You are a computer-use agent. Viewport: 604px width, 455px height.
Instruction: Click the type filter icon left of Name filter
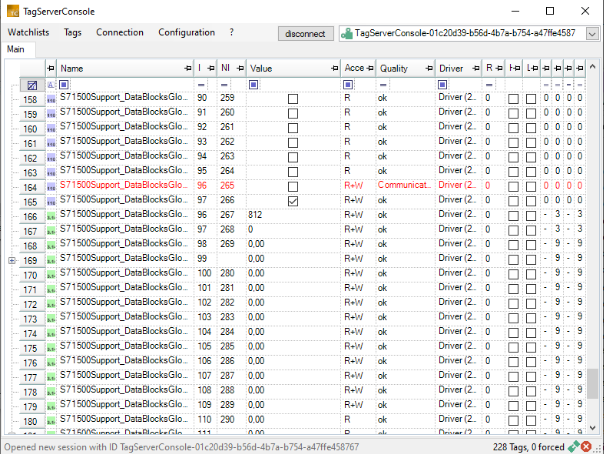click(51, 85)
